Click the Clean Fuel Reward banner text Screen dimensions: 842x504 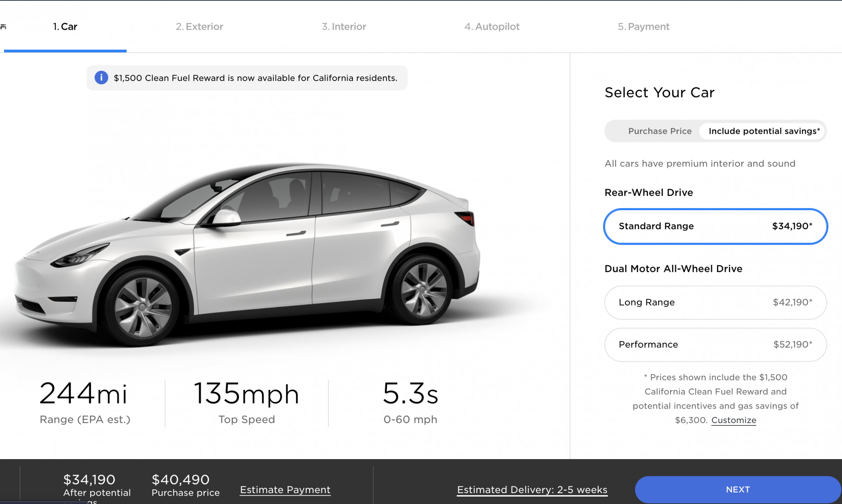click(255, 78)
